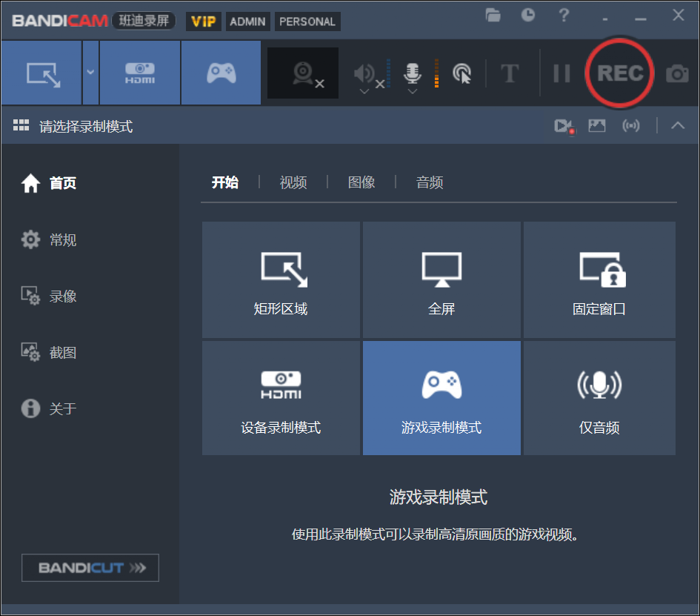Collapse the panel with up chevron
The height and width of the screenshot is (616, 700).
coord(678,125)
